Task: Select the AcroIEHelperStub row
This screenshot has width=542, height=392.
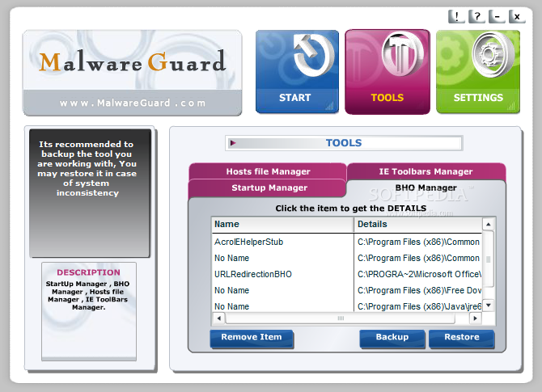Action: tap(347, 242)
